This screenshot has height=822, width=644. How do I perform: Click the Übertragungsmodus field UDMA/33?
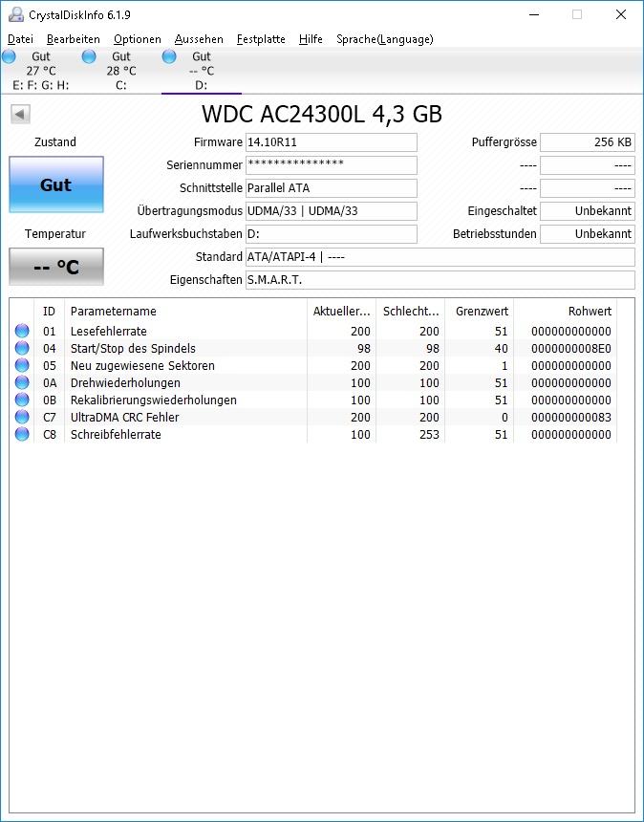coord(332,211)
